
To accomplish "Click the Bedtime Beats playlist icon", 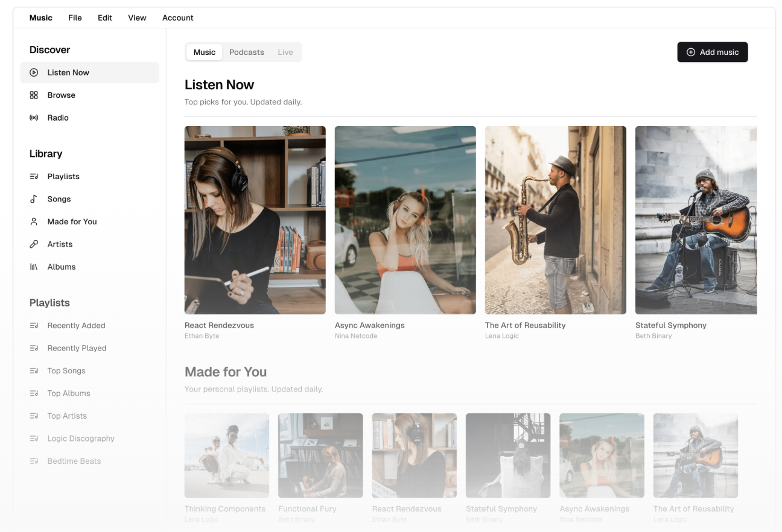I will coord(34,461).
